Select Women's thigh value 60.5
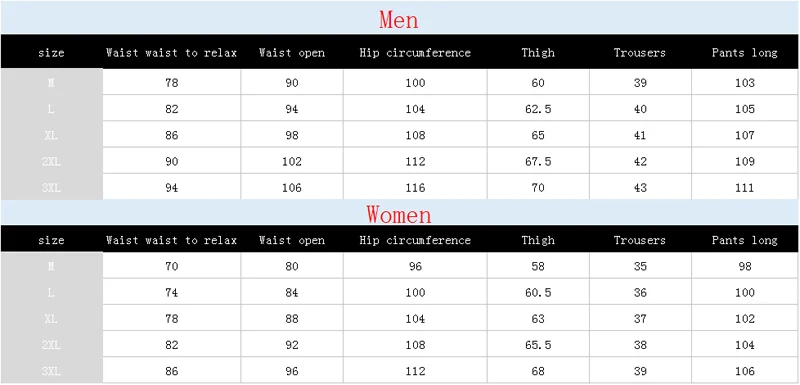 tap(538, 293)
